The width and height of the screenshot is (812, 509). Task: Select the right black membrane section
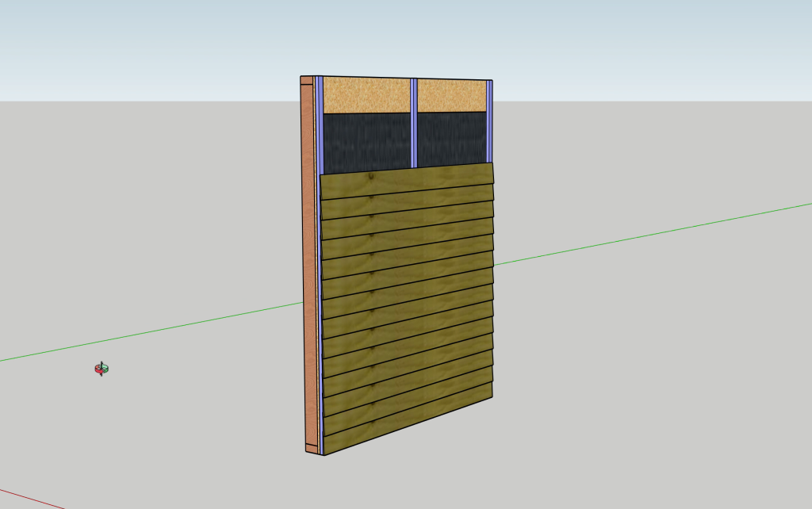click(x=451, y=139)
